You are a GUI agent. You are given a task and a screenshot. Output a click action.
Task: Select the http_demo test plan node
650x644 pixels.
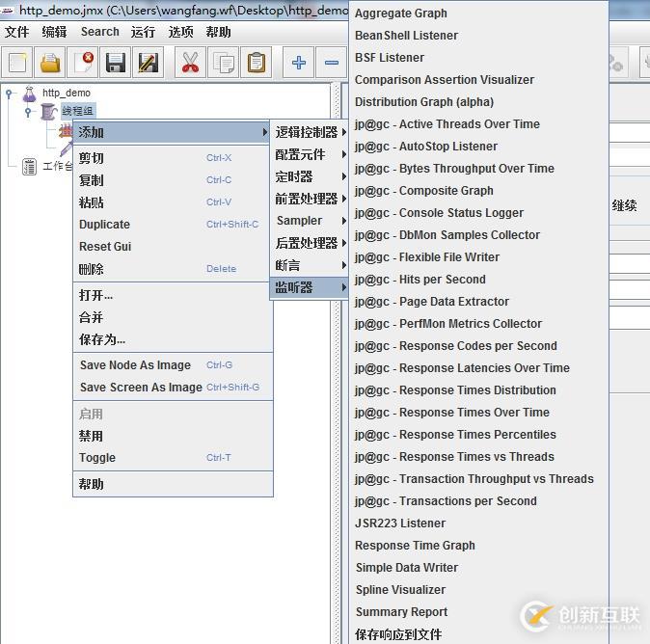coord(66,94)
